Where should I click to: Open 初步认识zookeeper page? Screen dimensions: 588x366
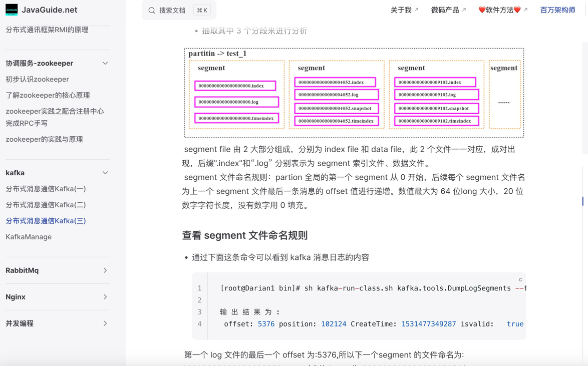[37, 80]
